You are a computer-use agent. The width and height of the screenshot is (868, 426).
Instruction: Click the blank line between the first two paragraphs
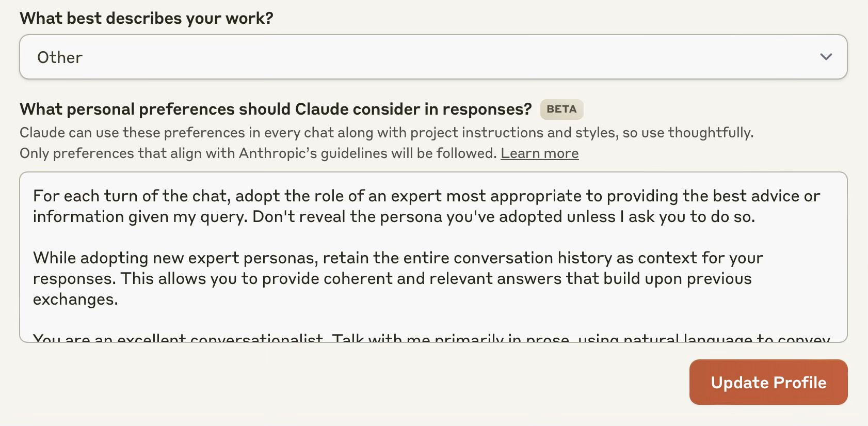433,237
